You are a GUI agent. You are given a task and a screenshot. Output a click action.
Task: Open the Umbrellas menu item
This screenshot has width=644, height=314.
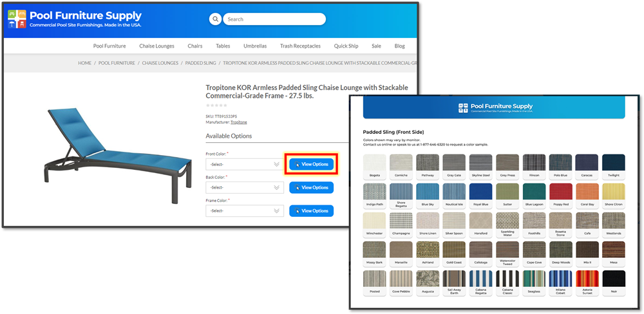click(x=255, y=46)
